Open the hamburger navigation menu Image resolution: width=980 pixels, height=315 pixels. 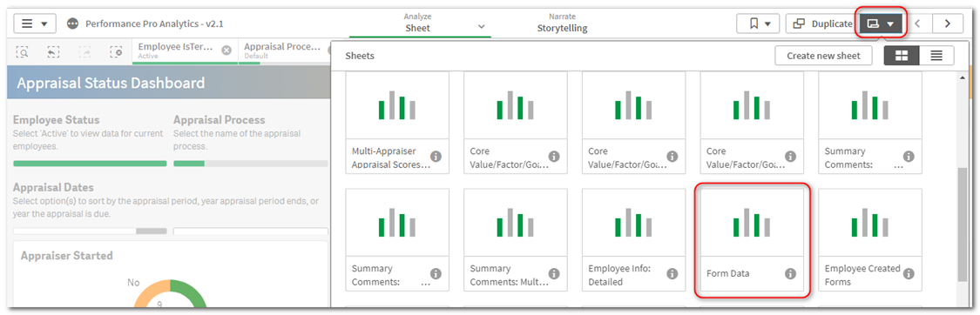click(x=34, y=23)
